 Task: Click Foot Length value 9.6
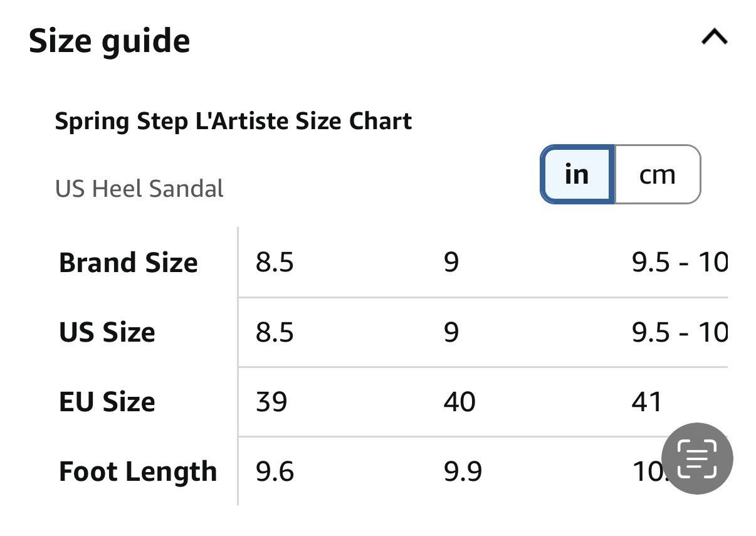(x=275, y=471)
